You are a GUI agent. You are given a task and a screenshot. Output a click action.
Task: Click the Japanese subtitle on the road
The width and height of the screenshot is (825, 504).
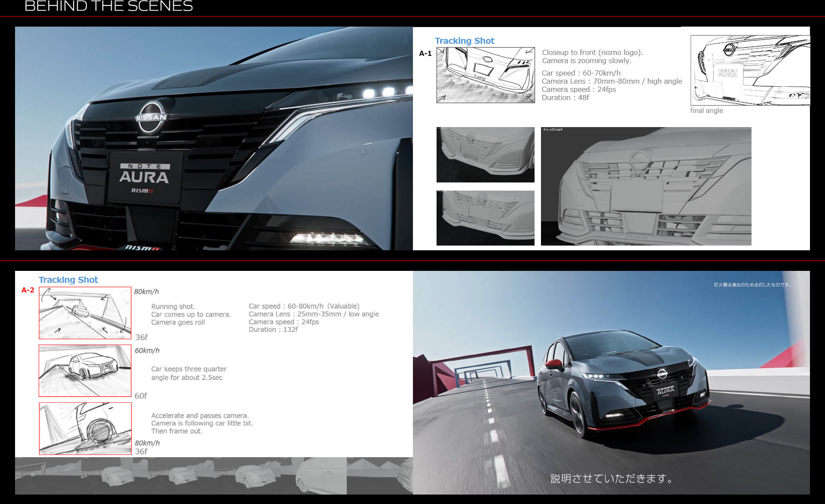point(612,478)
